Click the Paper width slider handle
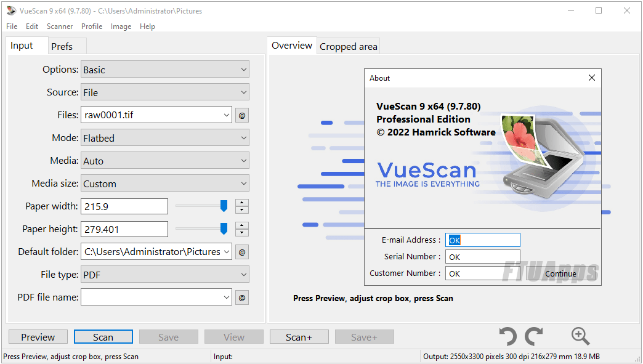Image resolution: width=643 pixels, height=364 pixels. 224,206
